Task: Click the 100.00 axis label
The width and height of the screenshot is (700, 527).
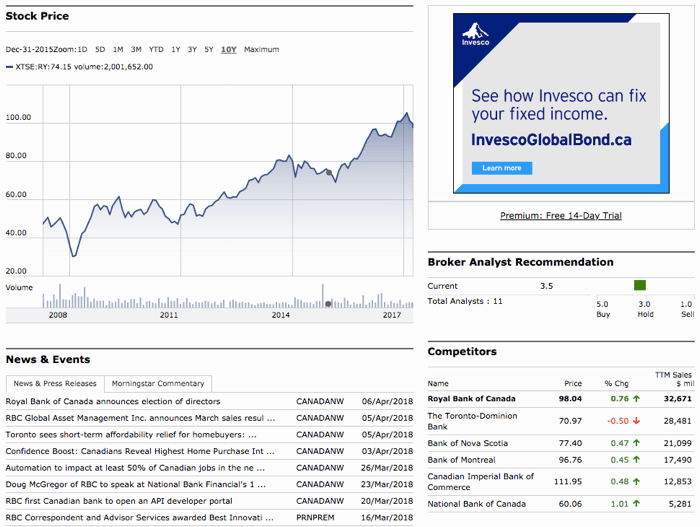Action: (18, 117)
